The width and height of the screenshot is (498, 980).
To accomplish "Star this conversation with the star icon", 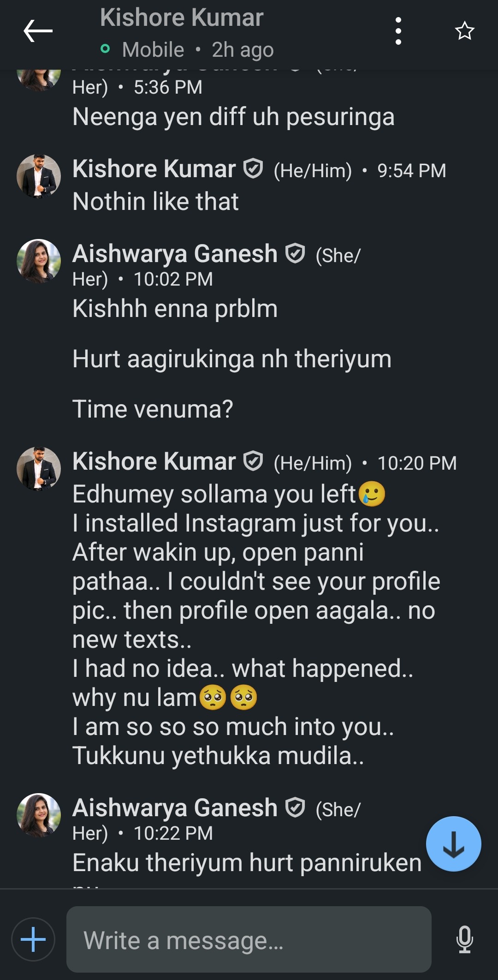I will point(464,31).
